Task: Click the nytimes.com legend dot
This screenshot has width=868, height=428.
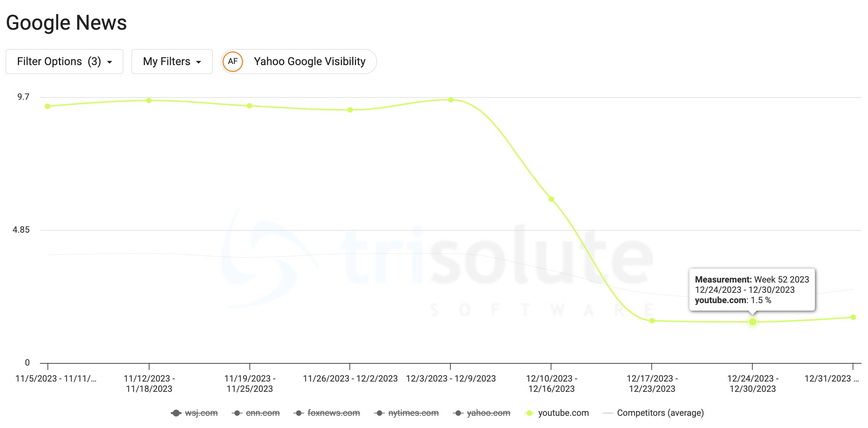Action: pos(379,412)
